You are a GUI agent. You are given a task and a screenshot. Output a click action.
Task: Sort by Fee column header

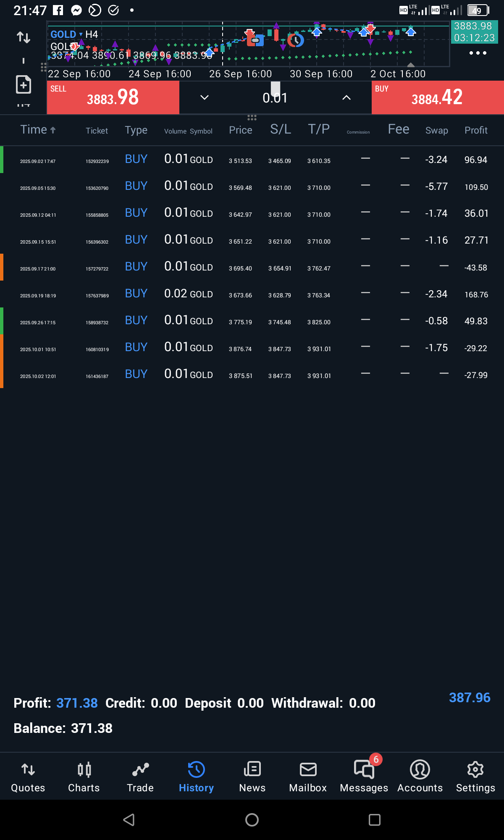[x=399, y=129]
